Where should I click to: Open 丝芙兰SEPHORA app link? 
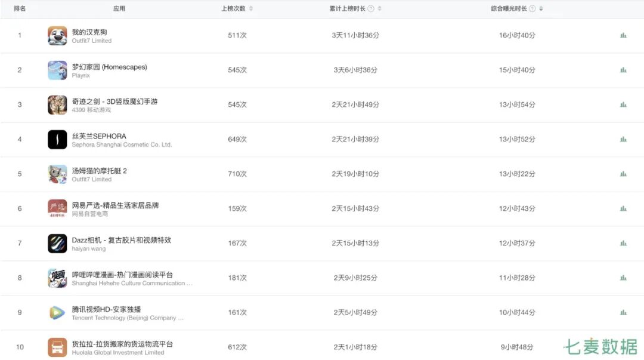pyautogui.click(x=99, y=136)
